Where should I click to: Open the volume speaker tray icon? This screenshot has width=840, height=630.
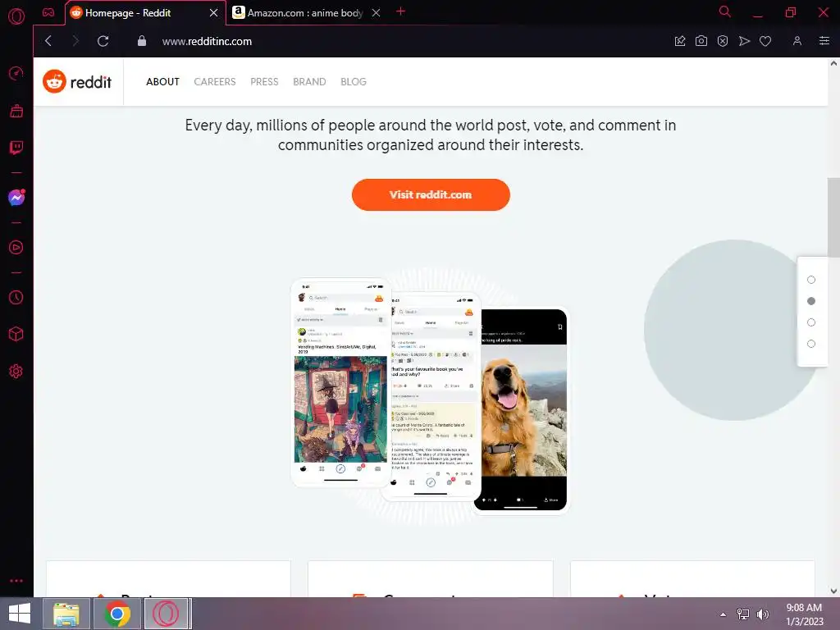pyautogui.click(x=763, y=614)
